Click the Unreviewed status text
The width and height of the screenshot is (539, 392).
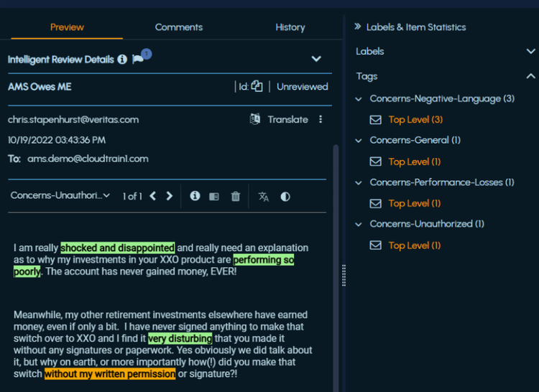tap(303, 86)
